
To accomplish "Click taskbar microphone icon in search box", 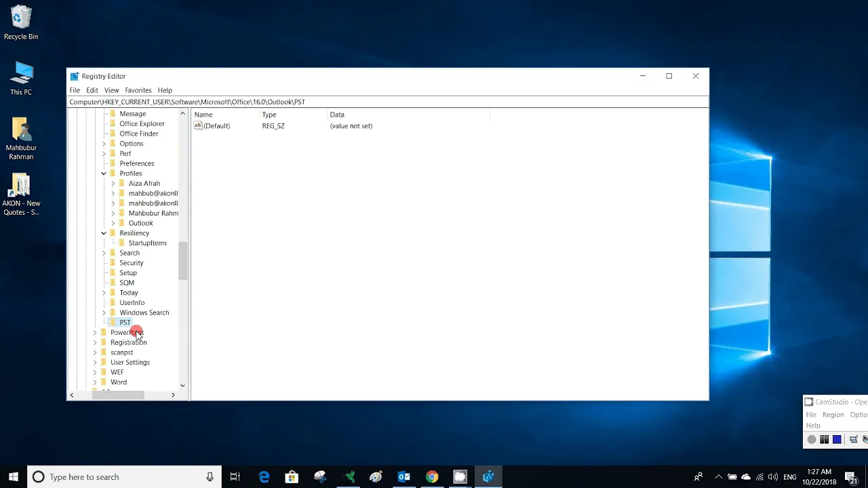I will click(210, 476).
